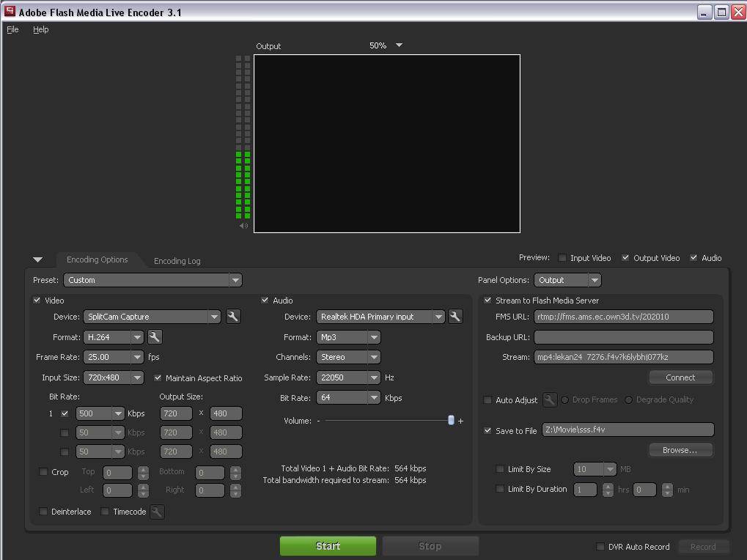This screenshot has height=560, width=747.
Task: Select Drop Frames radio button
Action: click(565, 399)
